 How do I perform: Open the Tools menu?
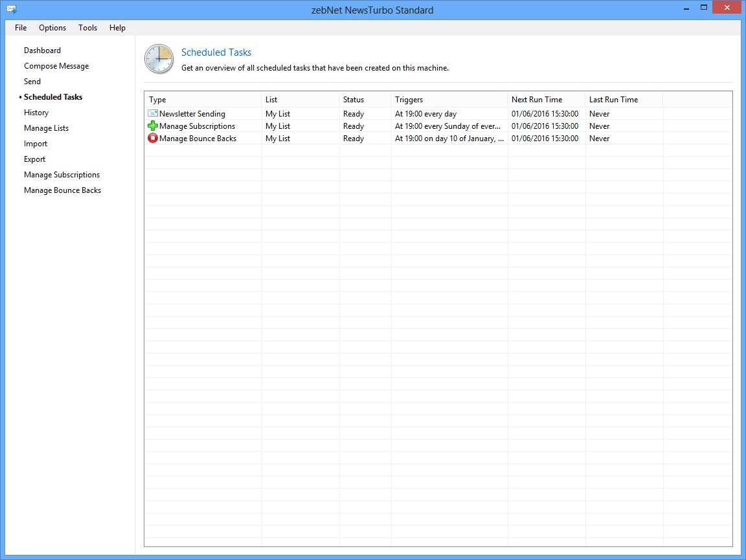click(x=87, y=28)
